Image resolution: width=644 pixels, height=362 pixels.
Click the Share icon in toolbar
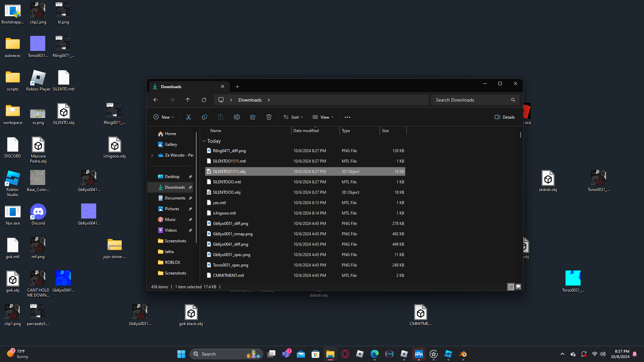pos(253,117)
